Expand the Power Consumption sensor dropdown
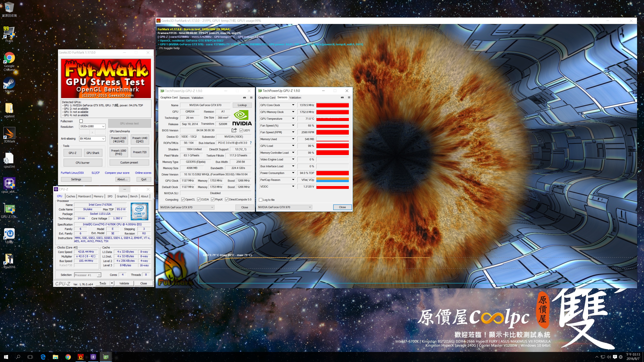The width and height of the screenshot is (644, 362). (x=293, y=173)
